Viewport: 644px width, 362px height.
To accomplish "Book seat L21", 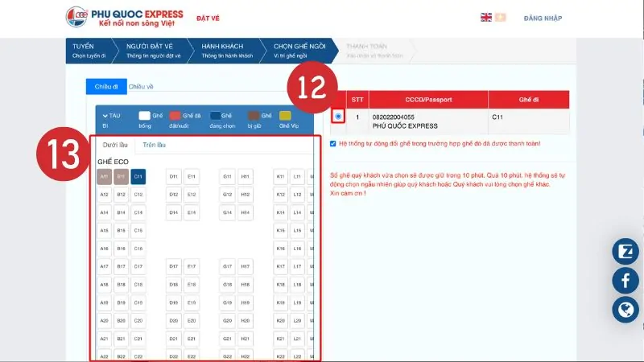I will (297, 339).
